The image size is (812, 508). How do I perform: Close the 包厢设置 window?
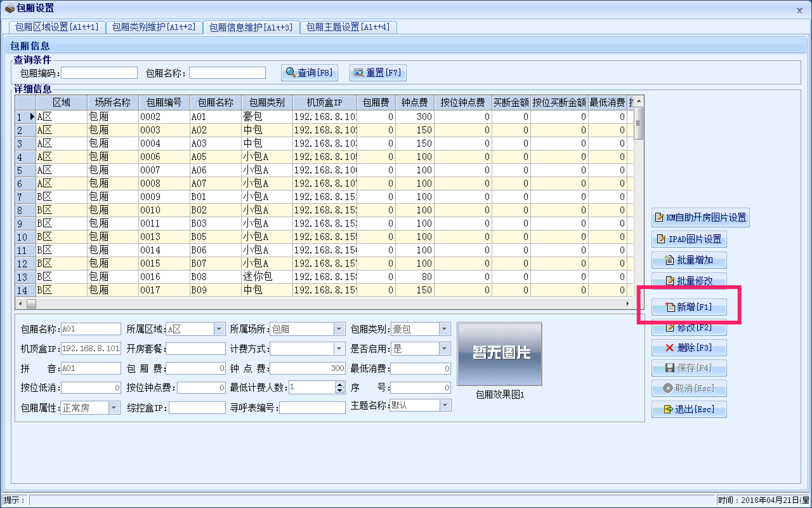pos(799,10)
